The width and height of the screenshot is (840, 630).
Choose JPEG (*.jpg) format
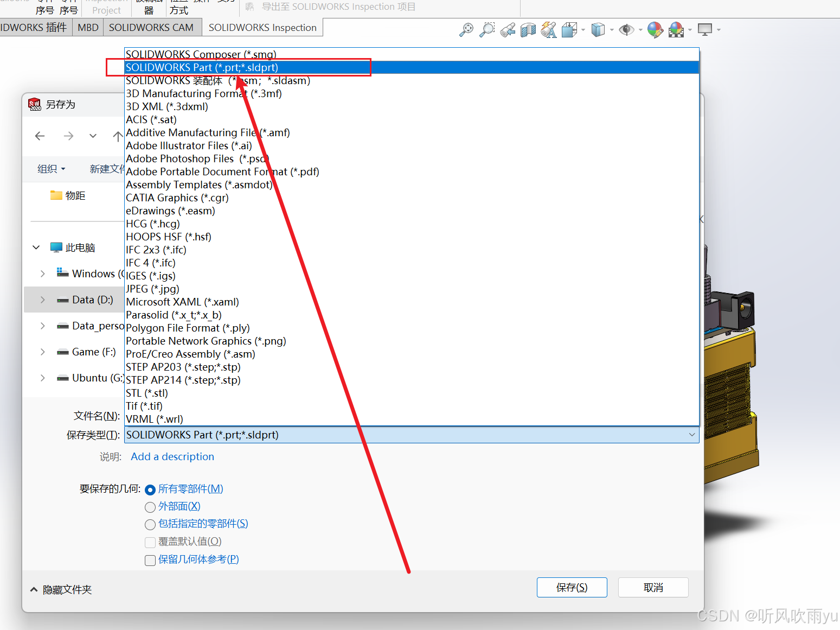coord(412,289)
